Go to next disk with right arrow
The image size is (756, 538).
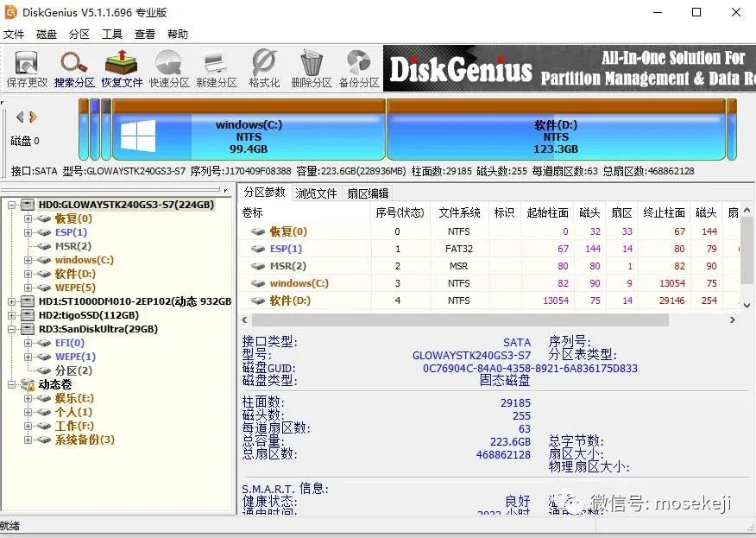(x=33, y=117)
